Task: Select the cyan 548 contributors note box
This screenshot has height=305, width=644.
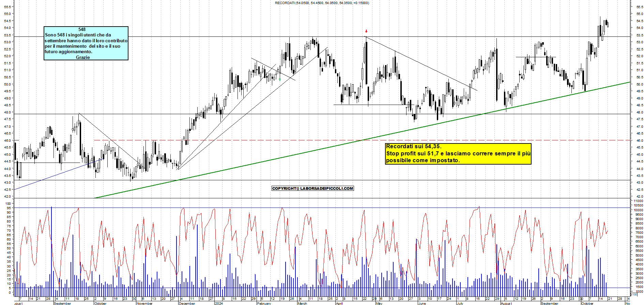Action: pos(86,43)
